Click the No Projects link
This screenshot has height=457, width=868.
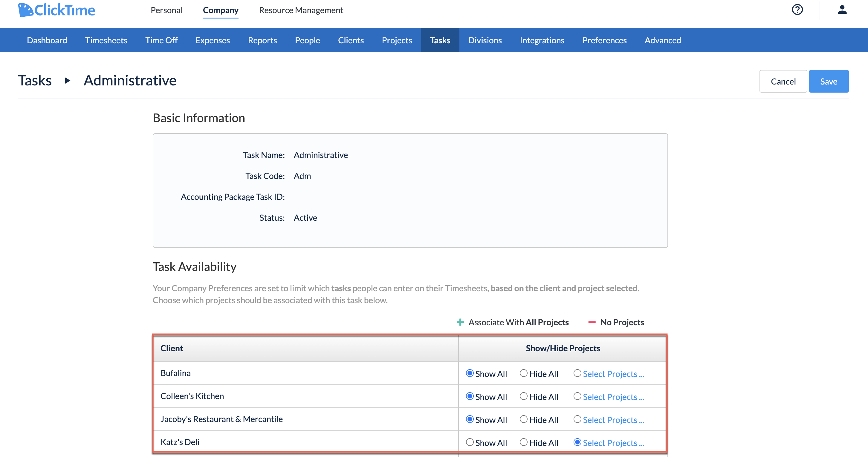(622, 322)
